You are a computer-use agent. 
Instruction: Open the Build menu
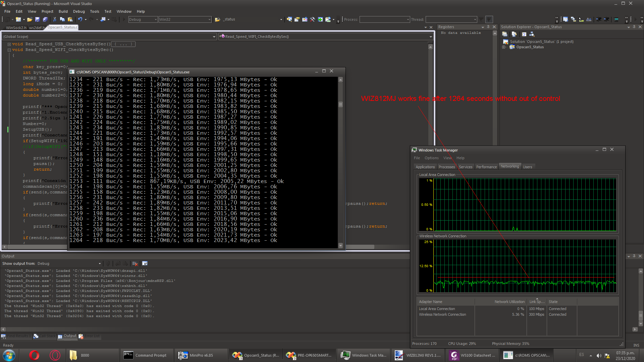pos(63,11)
